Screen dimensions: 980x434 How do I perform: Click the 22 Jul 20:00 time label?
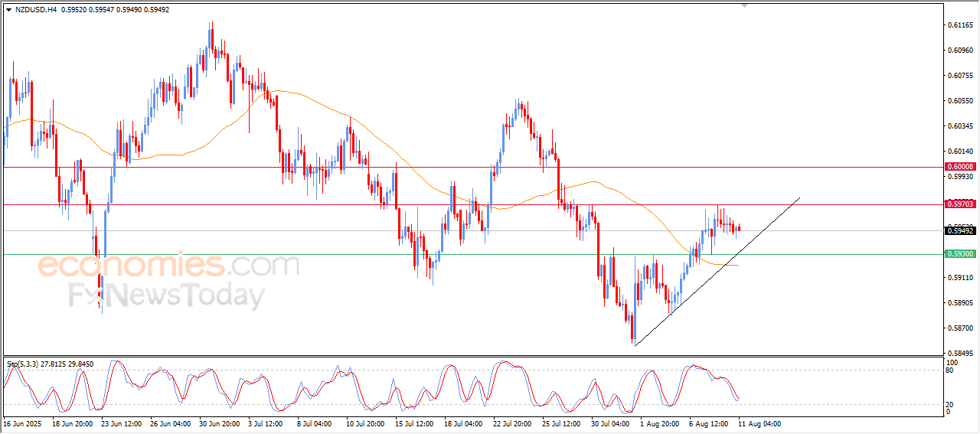pos(513,423)
